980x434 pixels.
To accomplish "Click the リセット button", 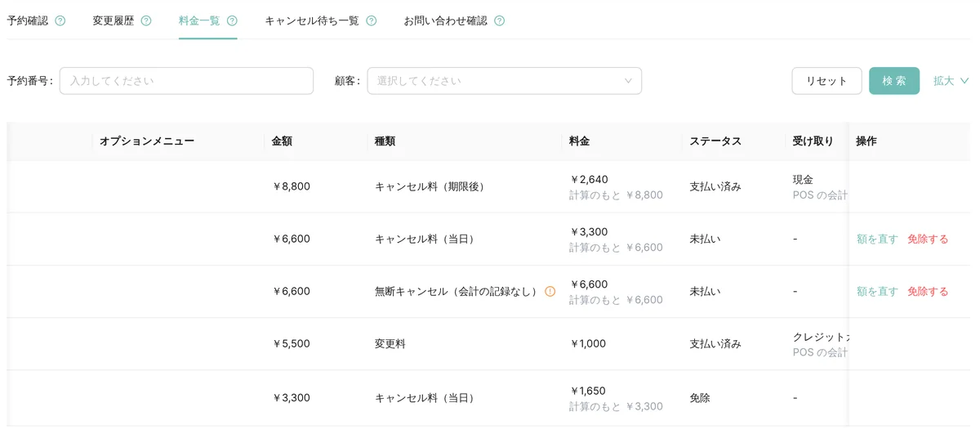I will [826, 81].
